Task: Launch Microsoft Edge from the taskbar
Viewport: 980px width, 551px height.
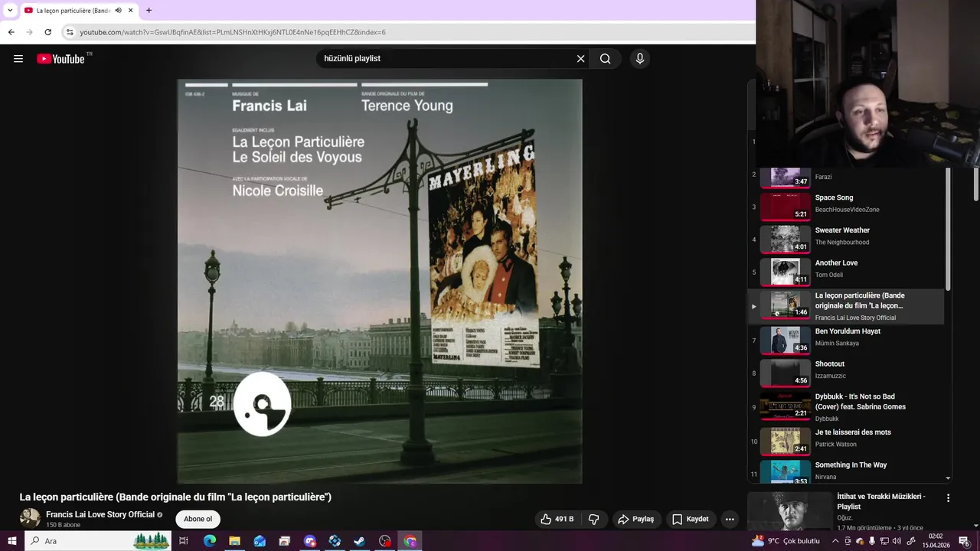Action: pos(209,541)
